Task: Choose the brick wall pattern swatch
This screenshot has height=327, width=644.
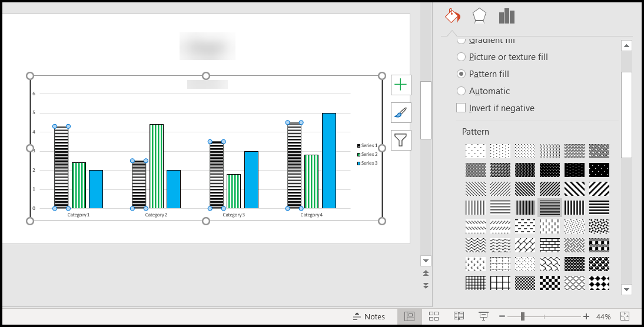Action: click(x=550, y=245)
